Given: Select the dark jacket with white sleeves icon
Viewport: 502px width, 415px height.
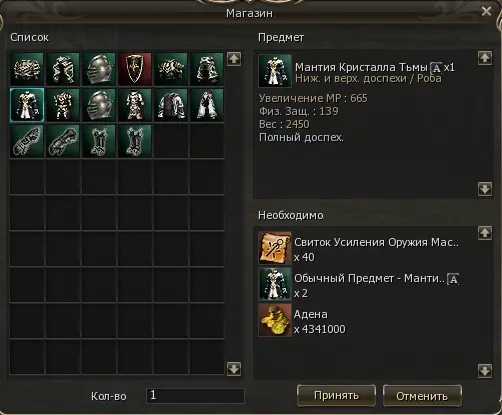Looking at the screenshot, I should click(171, 105).
